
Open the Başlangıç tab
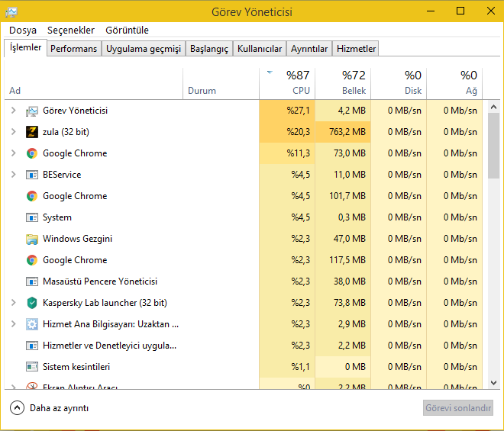point(209,49)
